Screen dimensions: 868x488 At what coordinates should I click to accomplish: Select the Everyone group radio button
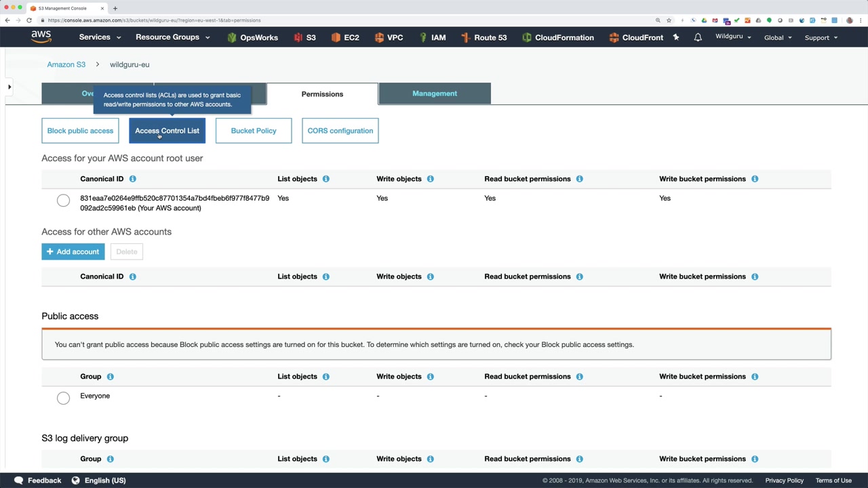63,398
